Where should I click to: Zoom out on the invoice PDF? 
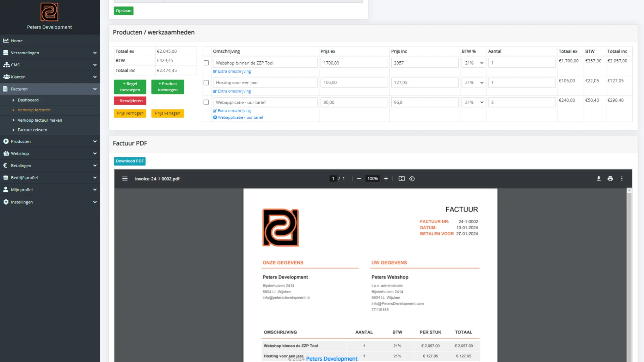[x=359, y=178]
